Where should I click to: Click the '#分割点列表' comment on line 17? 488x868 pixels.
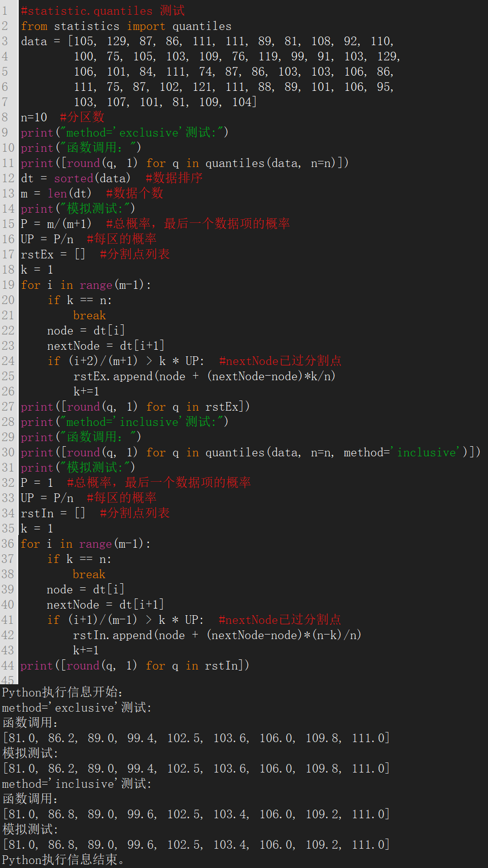coord(135,254)
